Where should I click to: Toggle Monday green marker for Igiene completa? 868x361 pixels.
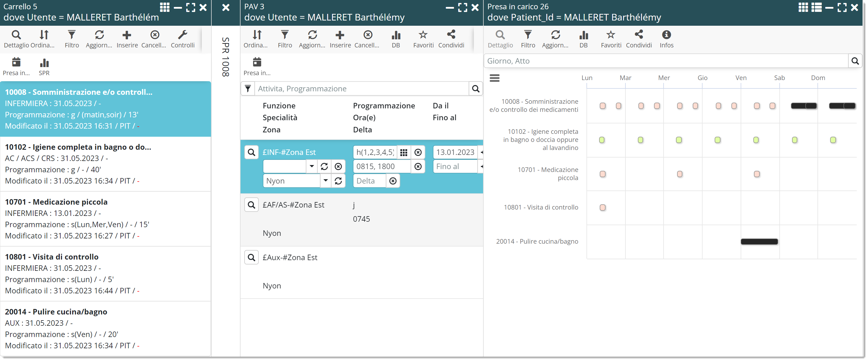(602, 140)
